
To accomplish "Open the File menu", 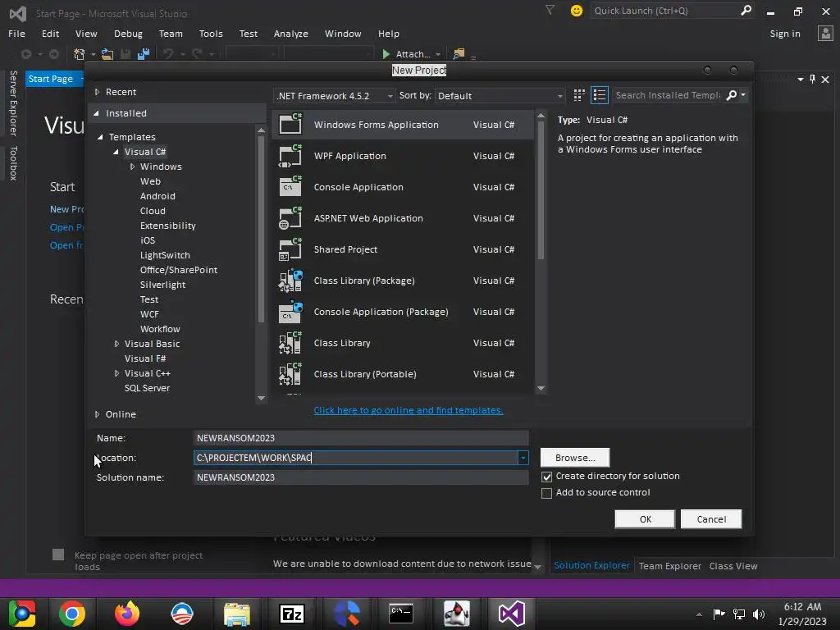I will 16,33.
